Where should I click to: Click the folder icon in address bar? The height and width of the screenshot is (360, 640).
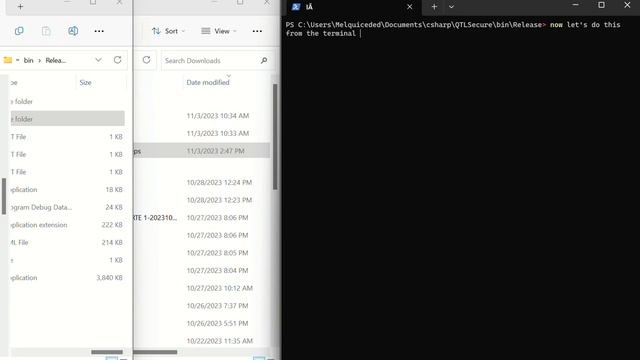click(8, 60)
